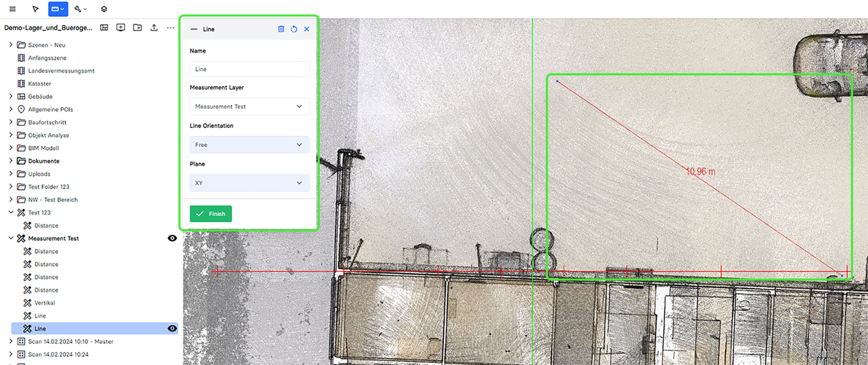Screen dimensions: 868x365
Task: Select the Vertikal measurement item
Action: tap(44, 303)
